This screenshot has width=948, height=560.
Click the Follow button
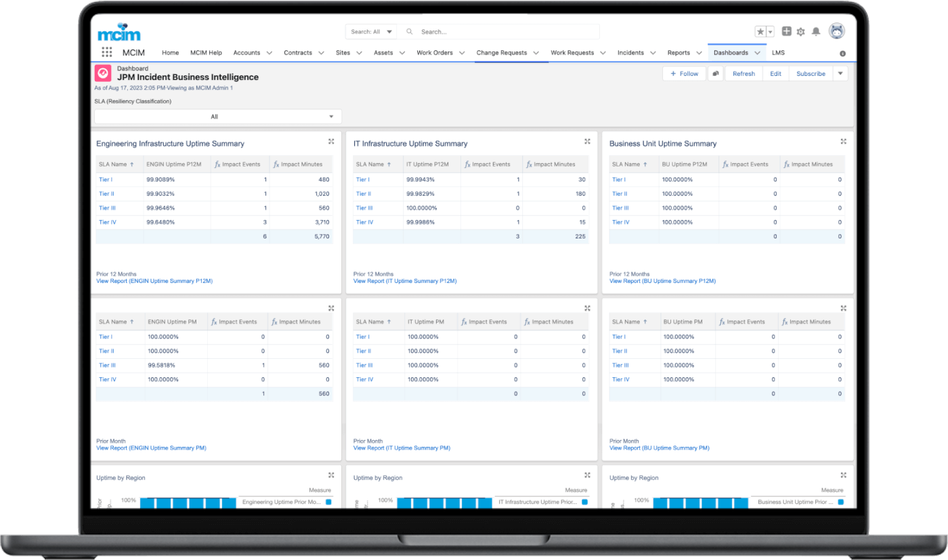[x=684, y=74]
